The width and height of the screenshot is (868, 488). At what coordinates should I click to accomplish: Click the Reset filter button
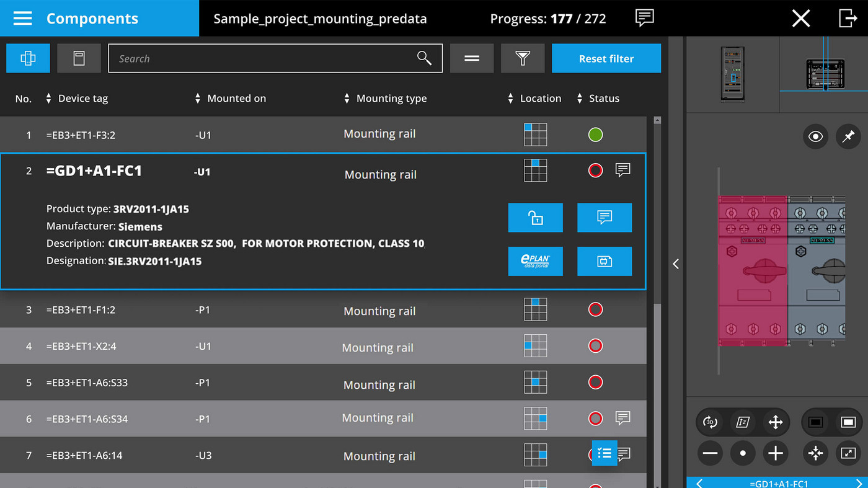[606, 58]
